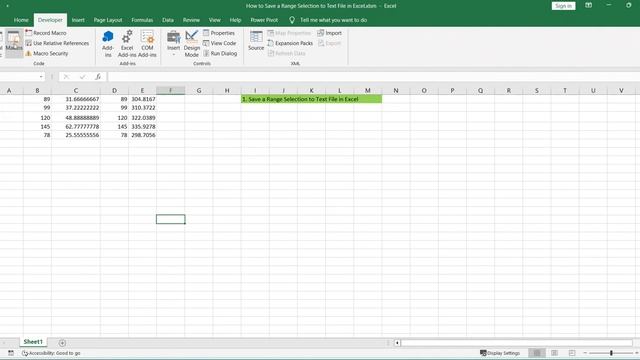Image resolution: width=640 pixels, height=360 pixels.
Task: Open the Data tab
Action: (x=168, y=20)
